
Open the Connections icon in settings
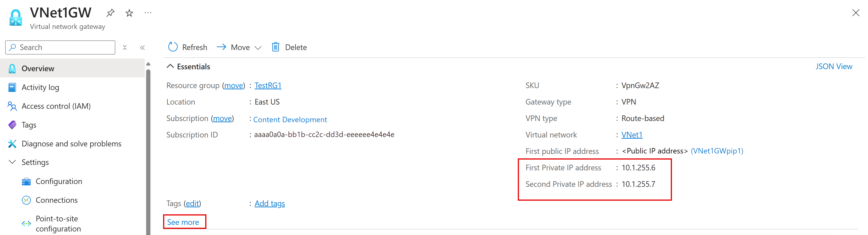point(26,200)
